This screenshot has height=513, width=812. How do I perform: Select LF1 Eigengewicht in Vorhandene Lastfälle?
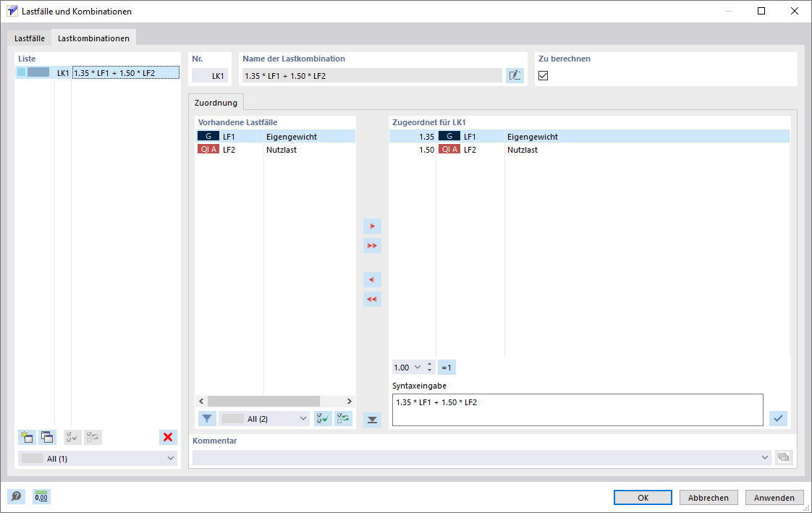(276, 137)
